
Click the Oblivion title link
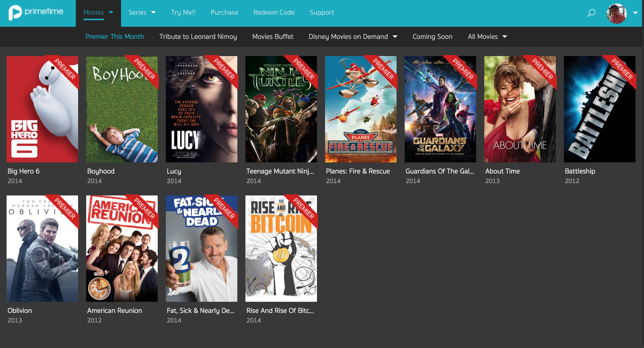(20, 311)
